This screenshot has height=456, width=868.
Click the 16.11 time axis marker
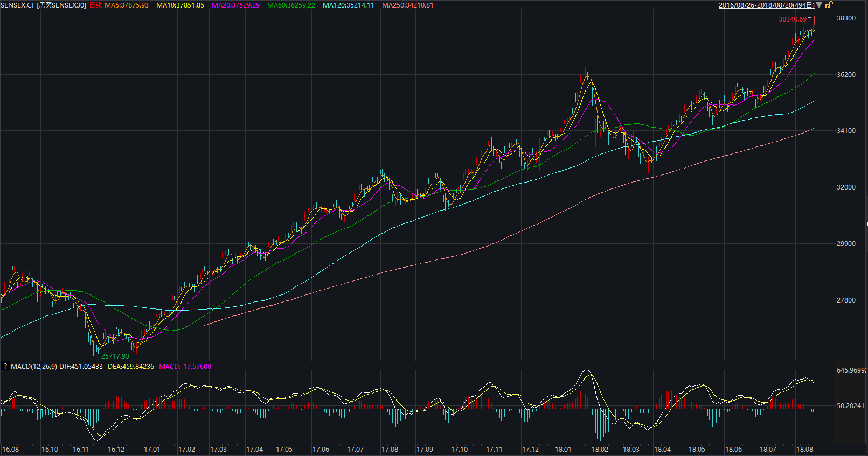[x=81, y=450]
